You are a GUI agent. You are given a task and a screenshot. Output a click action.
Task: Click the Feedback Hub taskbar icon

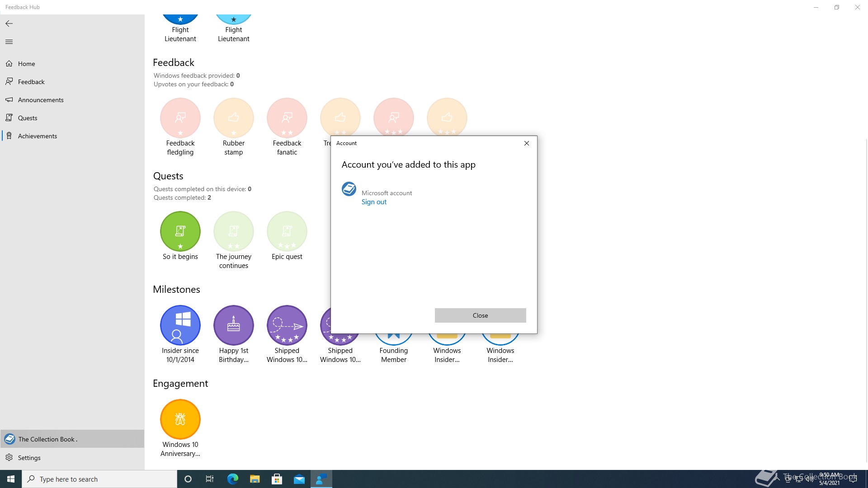tap(321, 479)
